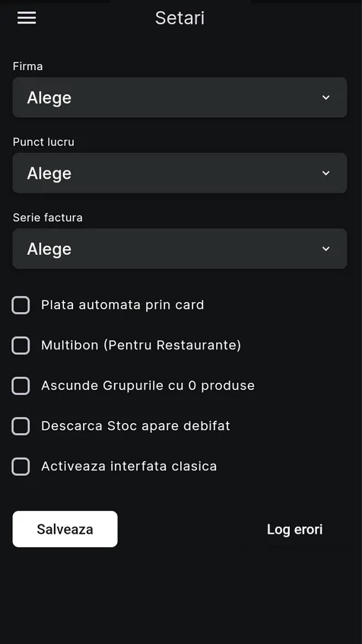Screen dimensions: 362x644
Task: Click the Punct lucru field label
Action: click(43, 142)
